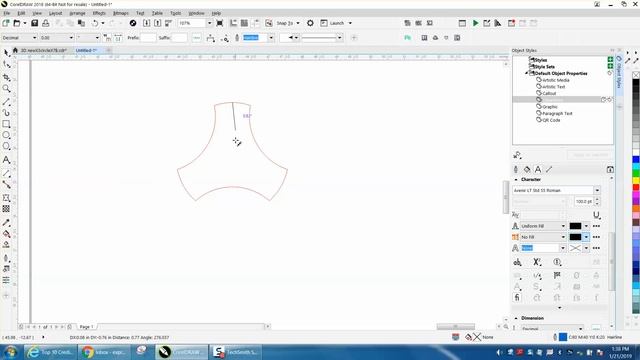Click the superscript X² position icon
Image resolution: width=640 pixels, height=360 pixels.
537,262
